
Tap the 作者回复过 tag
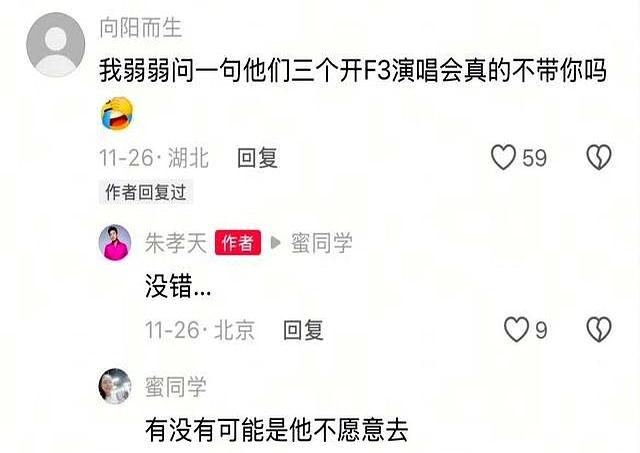tap(146, 192)
